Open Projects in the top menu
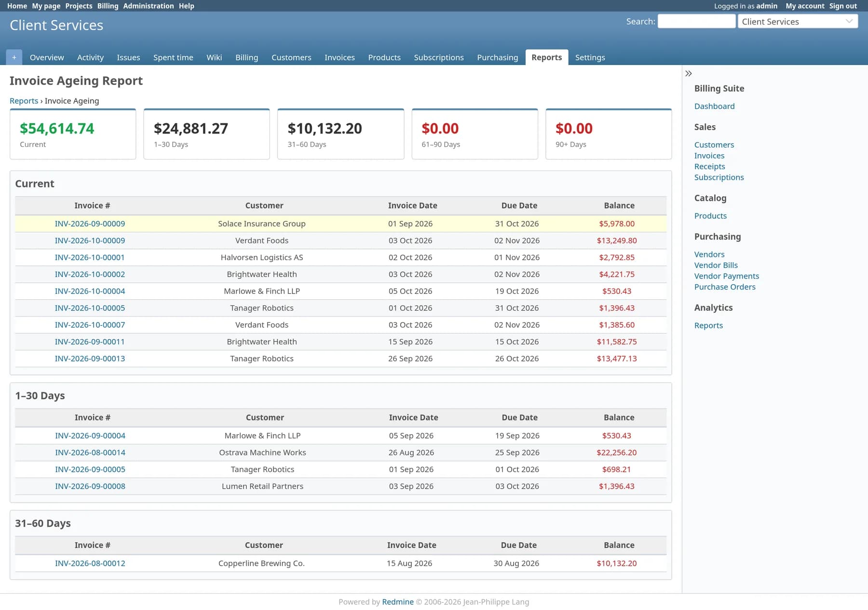The height and width of the screenshot is (610, 868). (79, 6)
